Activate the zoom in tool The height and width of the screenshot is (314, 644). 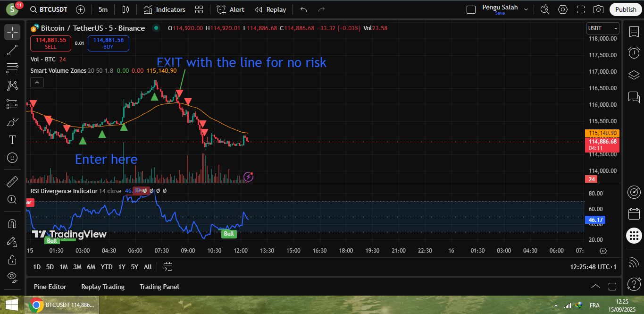tap(12, 199)
